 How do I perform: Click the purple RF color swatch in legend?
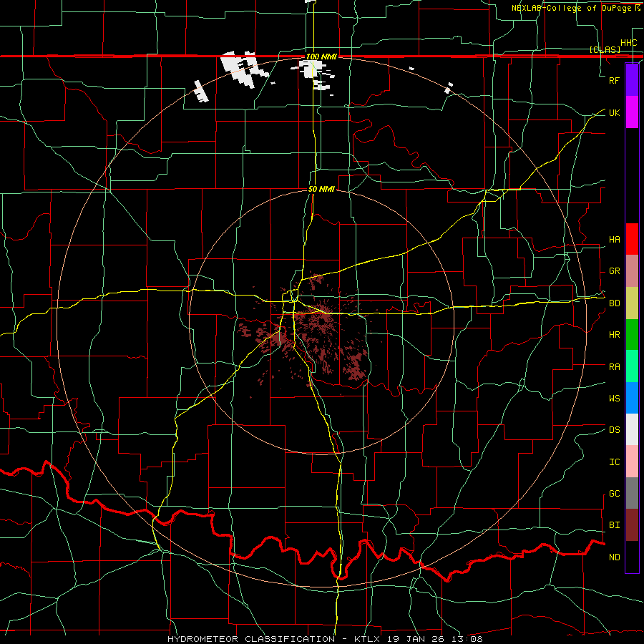pos(632,80)
